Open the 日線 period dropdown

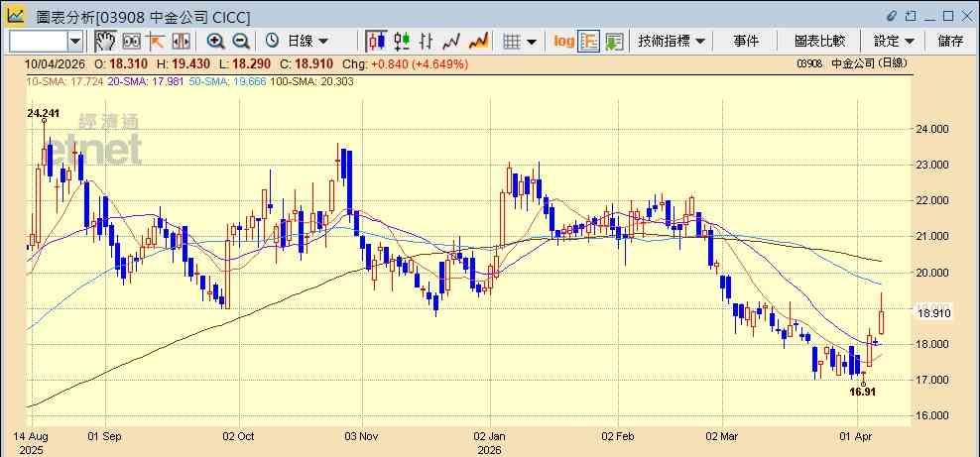tap(306, 42)
